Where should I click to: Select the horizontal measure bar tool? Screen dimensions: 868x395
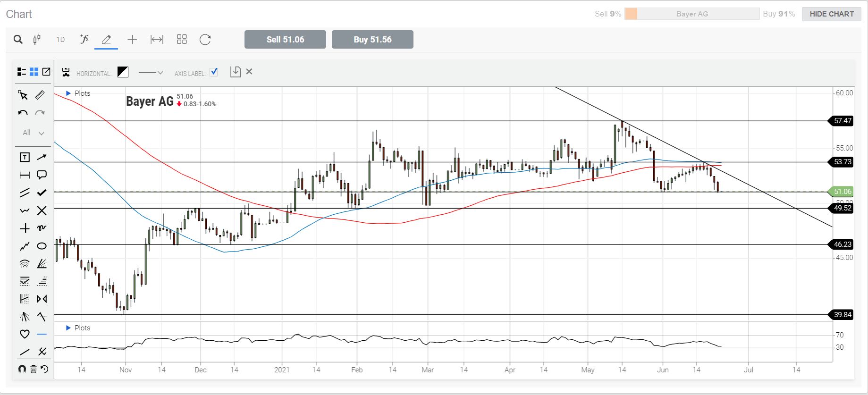tap(25, 175)
